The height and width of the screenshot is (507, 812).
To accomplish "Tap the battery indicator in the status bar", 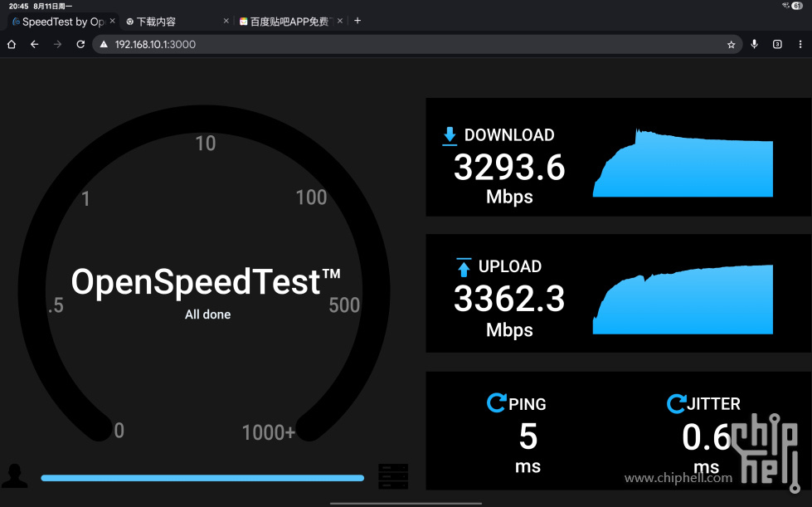I will click(797, 6).
